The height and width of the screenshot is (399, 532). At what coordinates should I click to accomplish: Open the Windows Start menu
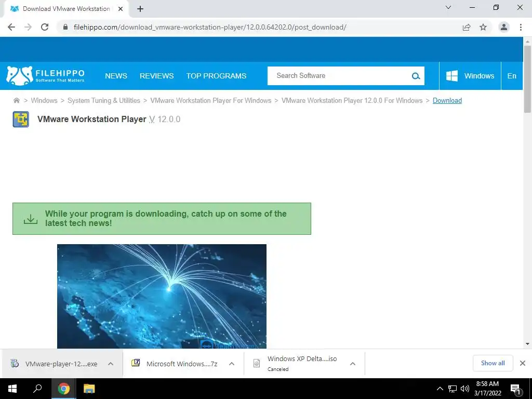click(x=12, y=389)
